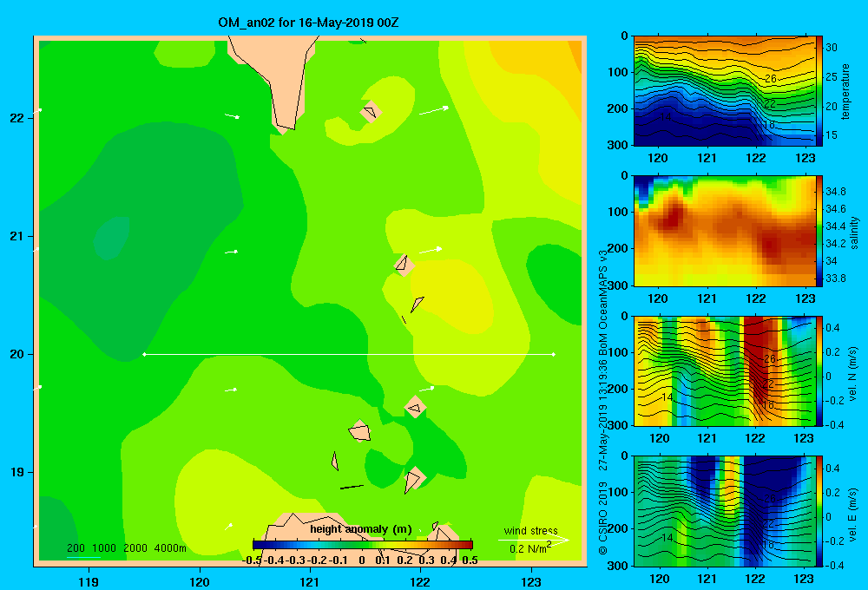Click the 14 contour label in temperature panel
Image resolution: width=868 pixels, height=590 pixels.
tap(666, 117)
